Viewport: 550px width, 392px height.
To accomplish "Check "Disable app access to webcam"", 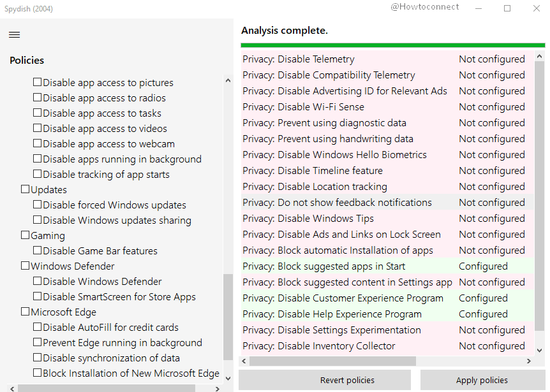I will coord(37,145).
